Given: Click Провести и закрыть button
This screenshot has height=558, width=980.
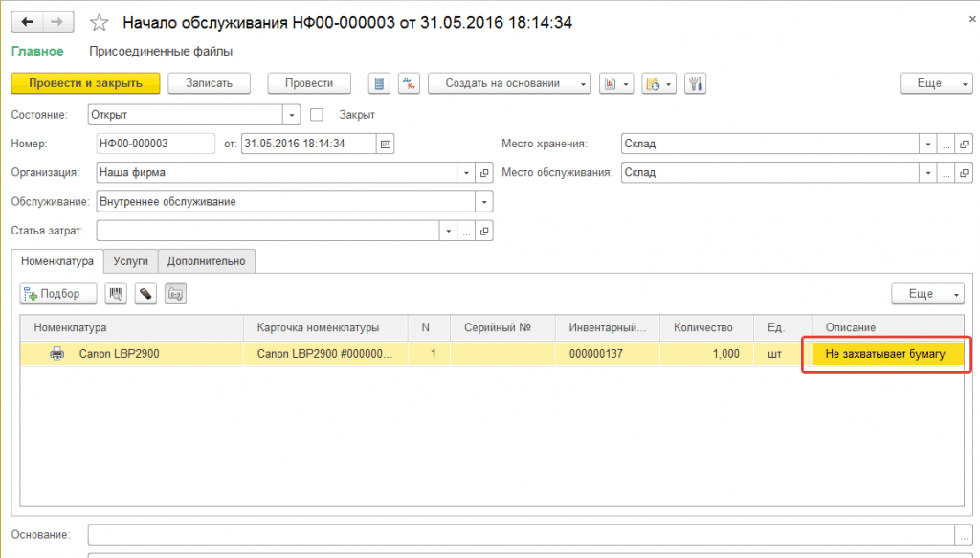Looking at the screenshot, I should coord(85,83).
